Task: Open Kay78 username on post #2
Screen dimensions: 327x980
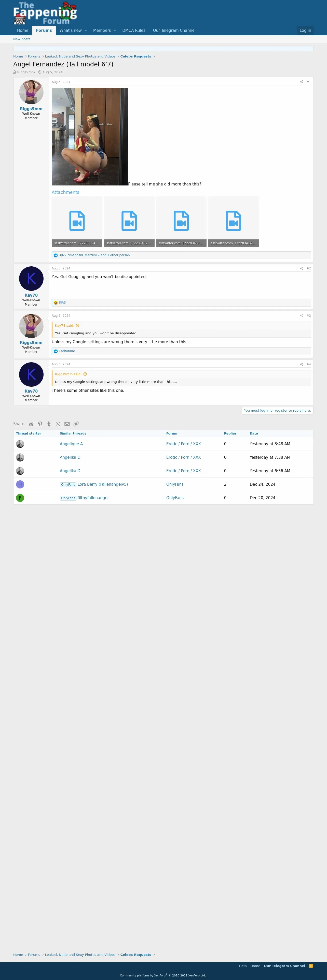Action: [31, 295]
